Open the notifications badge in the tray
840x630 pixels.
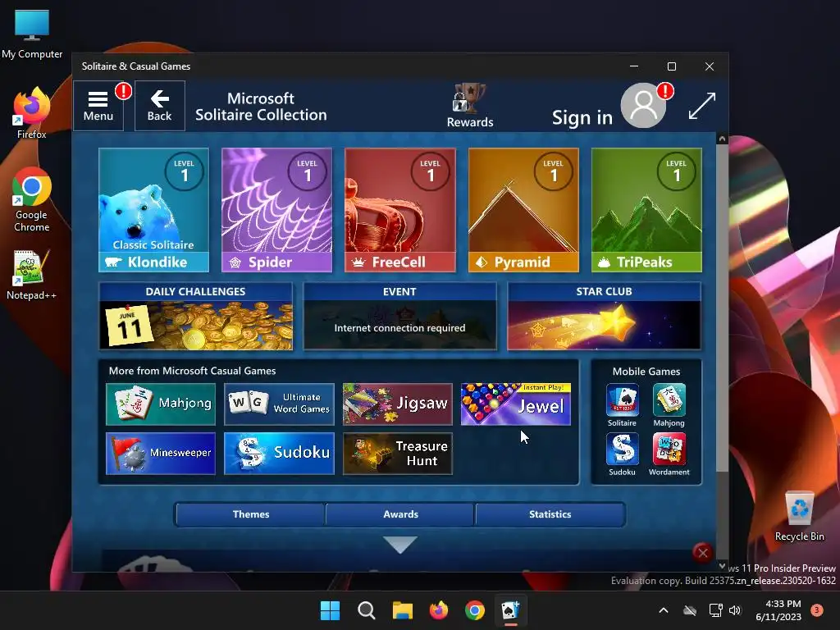[817, 610]
